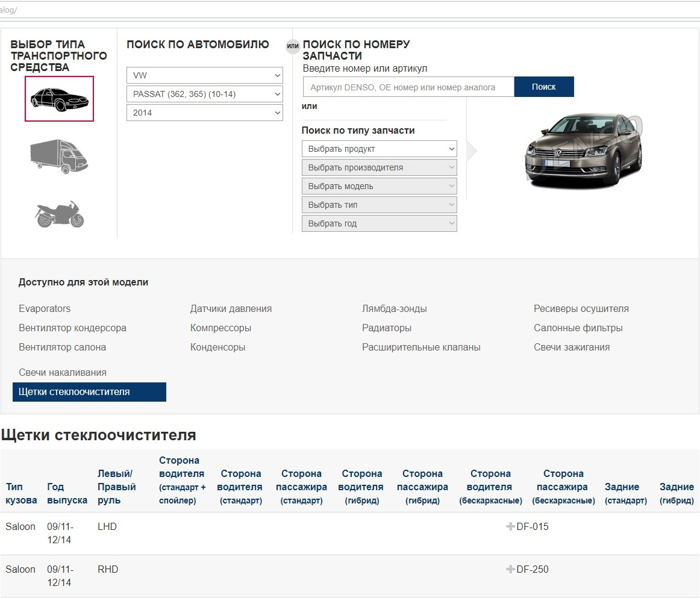Open the 'Выбрать производителя' dropdown

click(x=380, y=168)
